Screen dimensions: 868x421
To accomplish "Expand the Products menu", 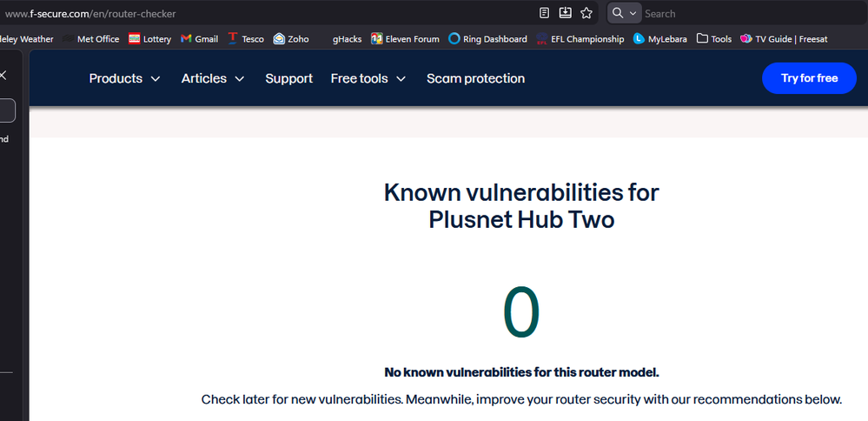I will (124, 78).
